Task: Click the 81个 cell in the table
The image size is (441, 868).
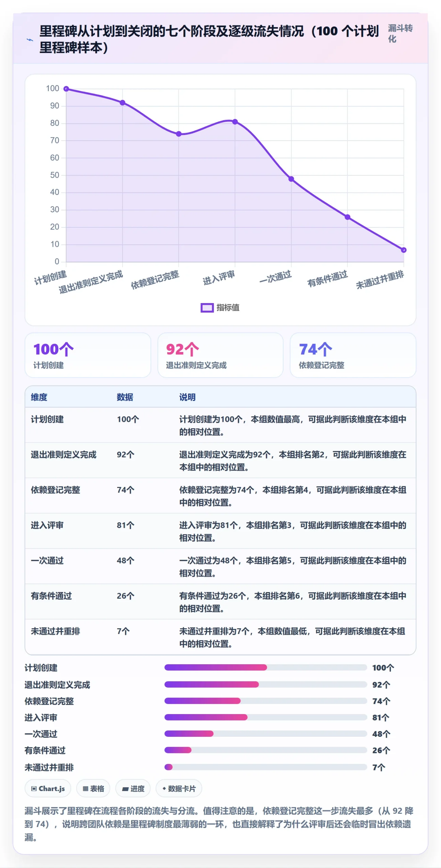Action: click(126, 525)
